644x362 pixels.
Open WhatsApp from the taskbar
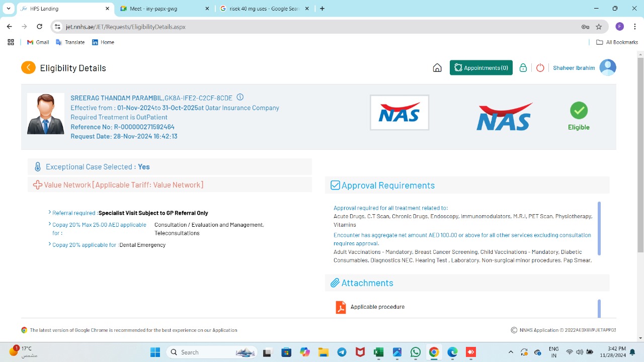(x=416, y=352)
